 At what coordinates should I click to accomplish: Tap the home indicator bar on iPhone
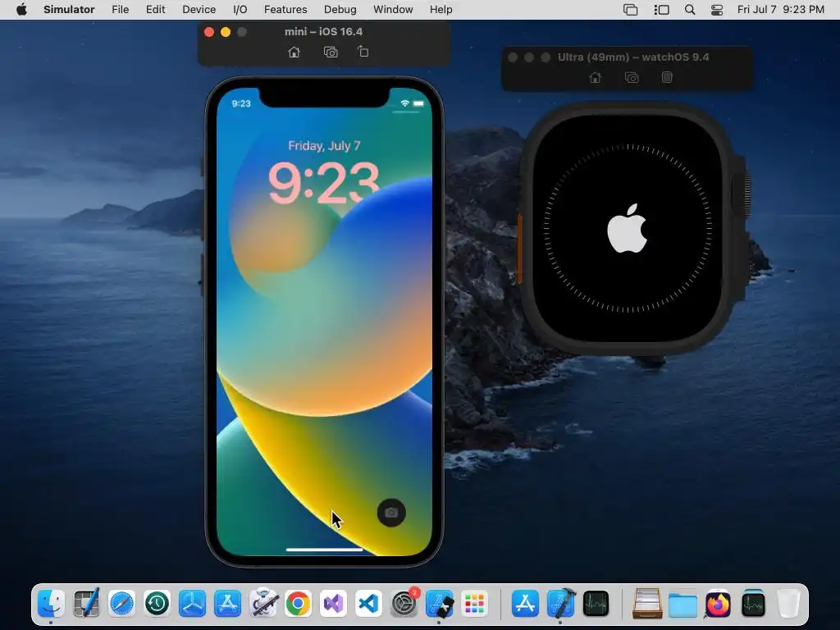point(324,549)
